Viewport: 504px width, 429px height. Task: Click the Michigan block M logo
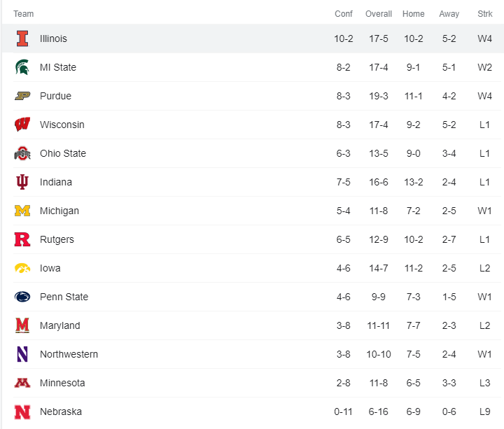(x=22, y=211)
